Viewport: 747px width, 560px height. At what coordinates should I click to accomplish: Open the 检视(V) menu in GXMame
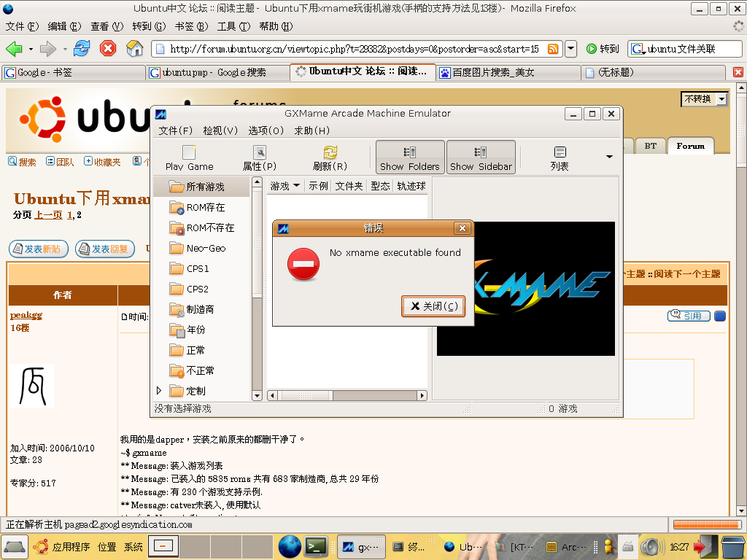click(x=220, y=131)
